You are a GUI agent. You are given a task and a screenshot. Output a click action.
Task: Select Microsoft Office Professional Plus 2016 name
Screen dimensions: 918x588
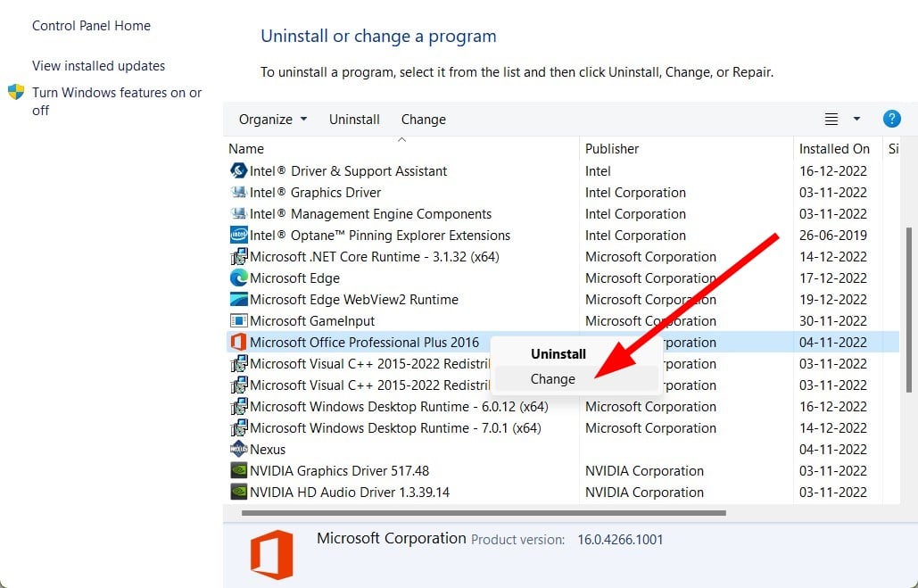[x=364, y=342]
